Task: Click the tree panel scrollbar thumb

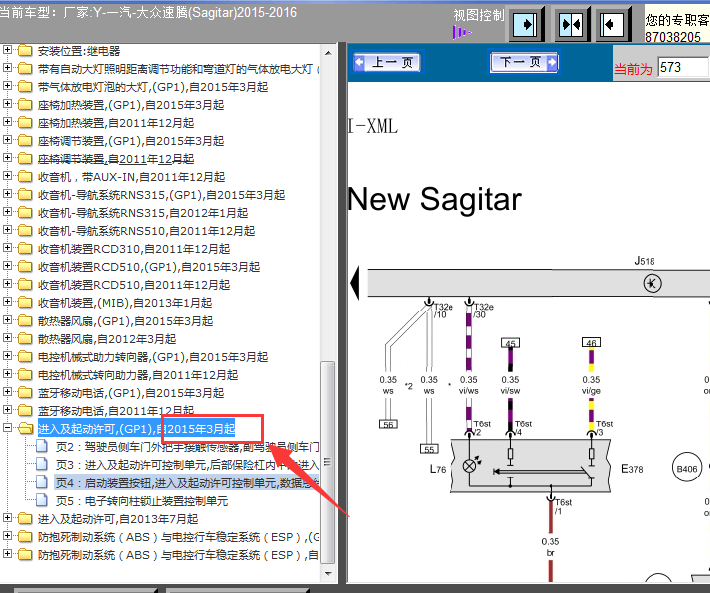Action: click(327, 462)
